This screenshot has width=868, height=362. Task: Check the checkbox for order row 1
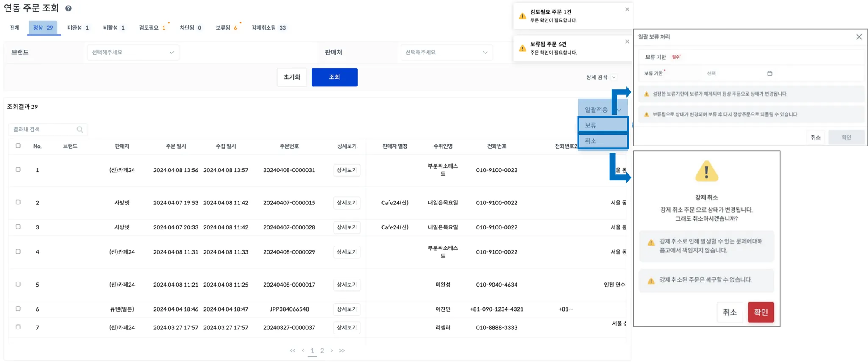[x=18, y=169]
